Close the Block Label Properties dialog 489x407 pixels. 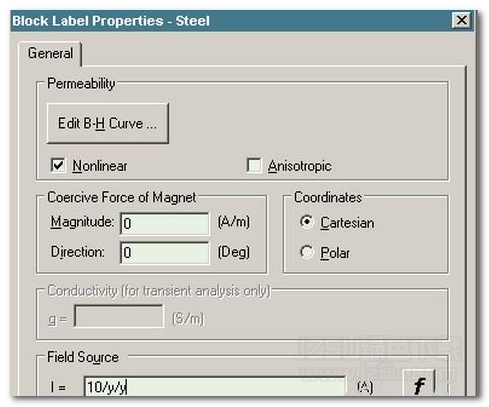pyautogui.click(x=461, y=20)
